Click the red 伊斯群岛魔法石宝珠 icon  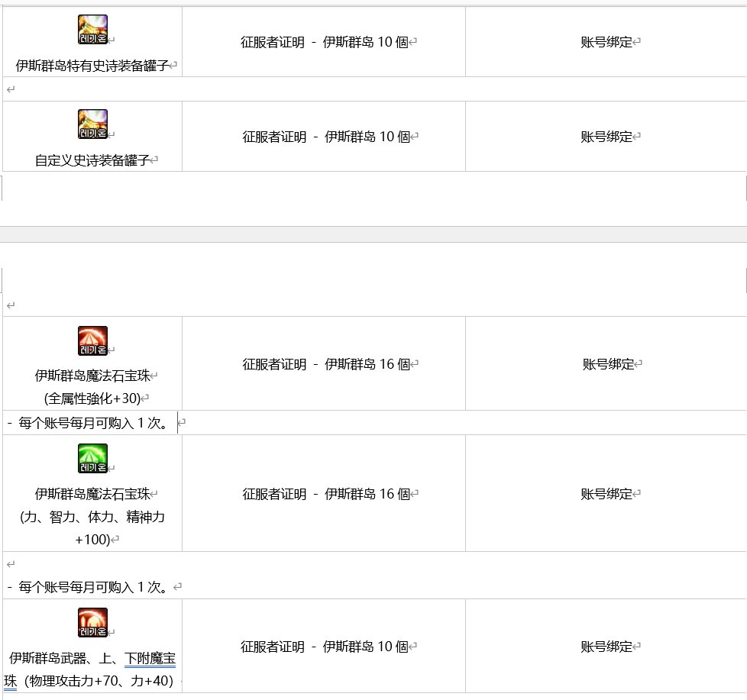click(92, 340)
